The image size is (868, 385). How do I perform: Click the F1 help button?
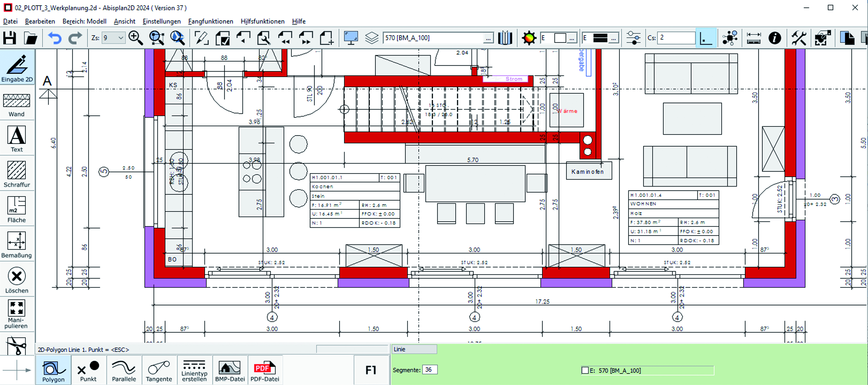coord(371,370)
